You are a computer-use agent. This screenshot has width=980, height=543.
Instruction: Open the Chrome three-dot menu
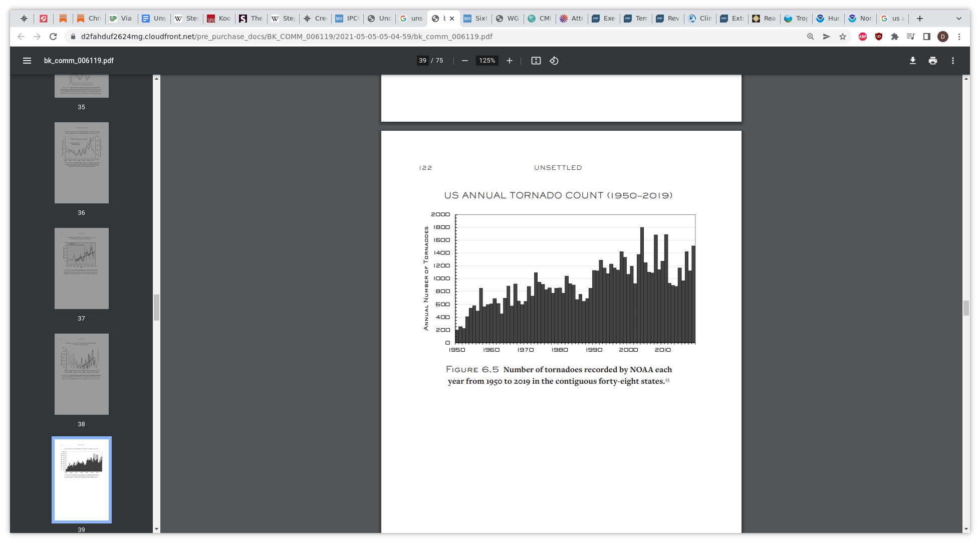[959, 37]
